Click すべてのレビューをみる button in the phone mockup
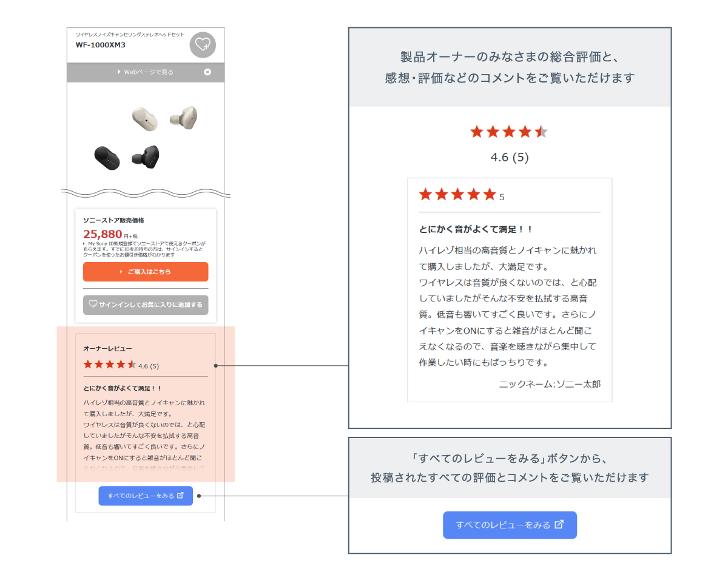The width and height of the screenshot is (728, 580). [146, 496]
